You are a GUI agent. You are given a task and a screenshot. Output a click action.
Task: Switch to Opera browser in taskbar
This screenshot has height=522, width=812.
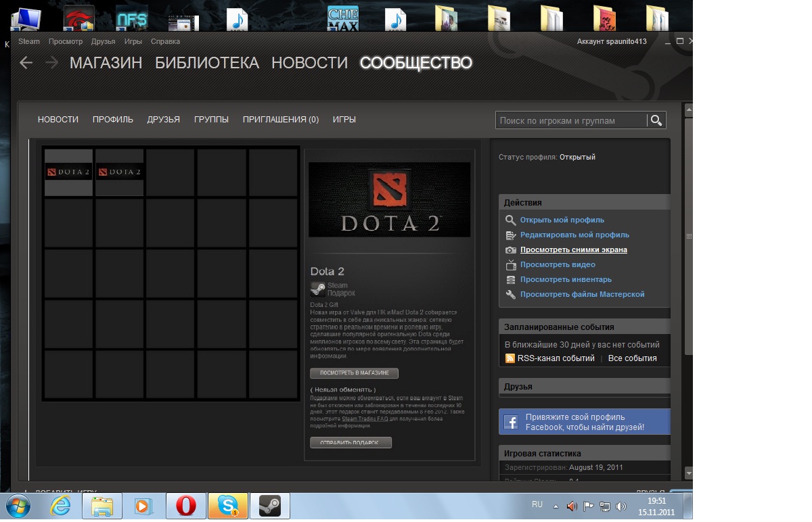click(186, 506)
